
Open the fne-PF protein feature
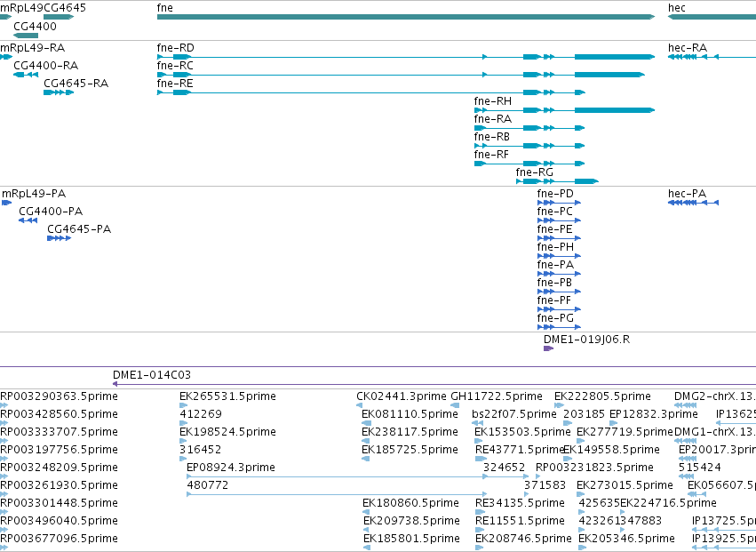[559, 309]
